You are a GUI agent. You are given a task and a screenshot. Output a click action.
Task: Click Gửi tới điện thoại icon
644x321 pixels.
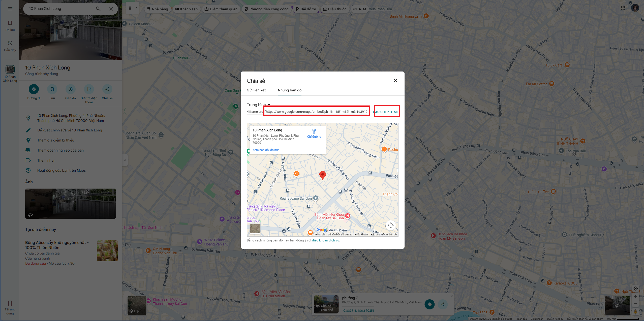click(89, 89)
